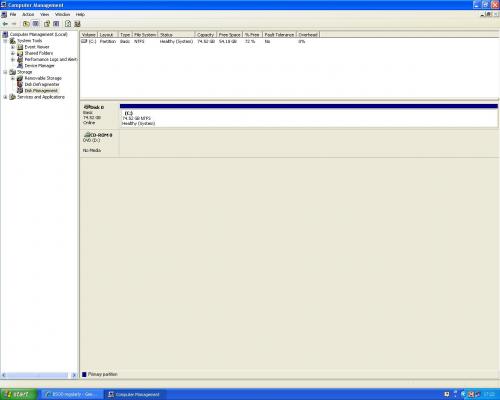Collapse the Storage tree node
The image size is (500, 400).
click(5, 72)
